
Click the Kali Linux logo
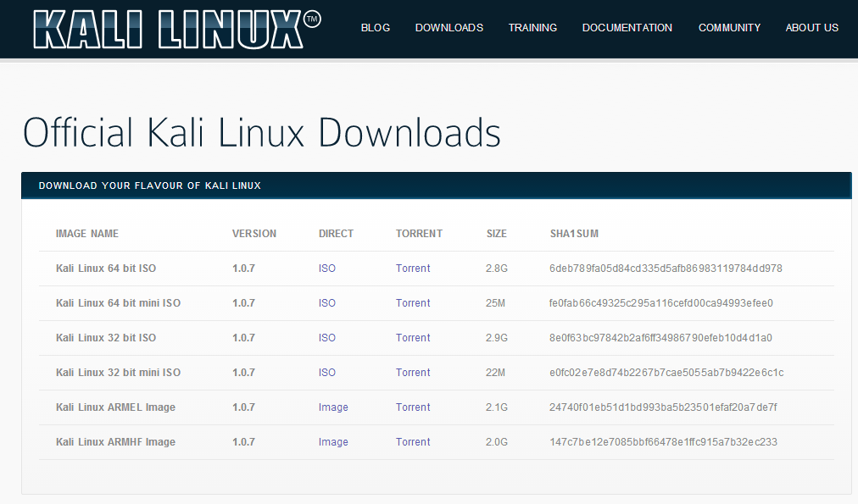click(176, 29)
